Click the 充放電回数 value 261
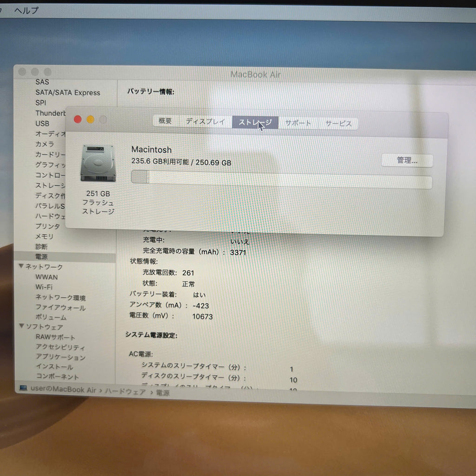 tap(188, 273)
